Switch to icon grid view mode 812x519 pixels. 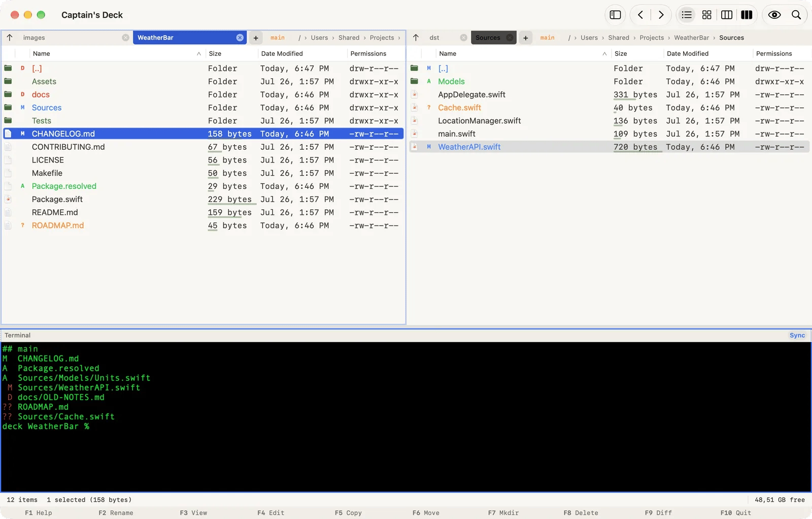pos(706,15)
